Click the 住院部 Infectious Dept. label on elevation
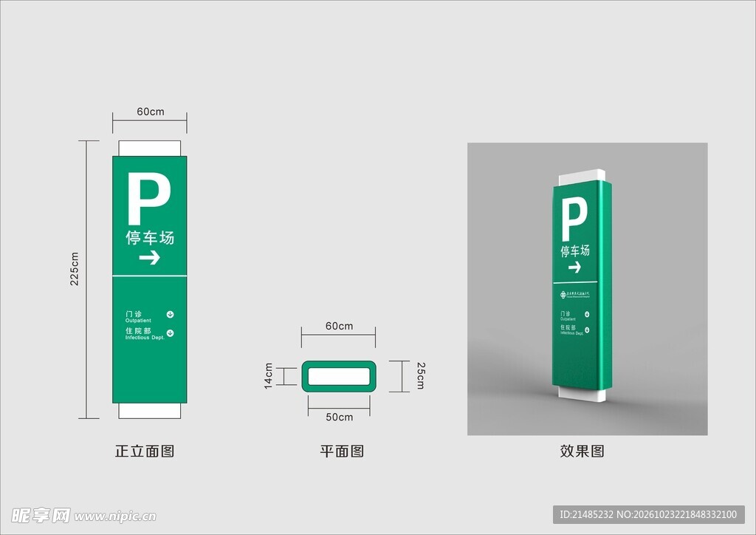756x535 pixels. pyautogui.click(x=145, y=334)
